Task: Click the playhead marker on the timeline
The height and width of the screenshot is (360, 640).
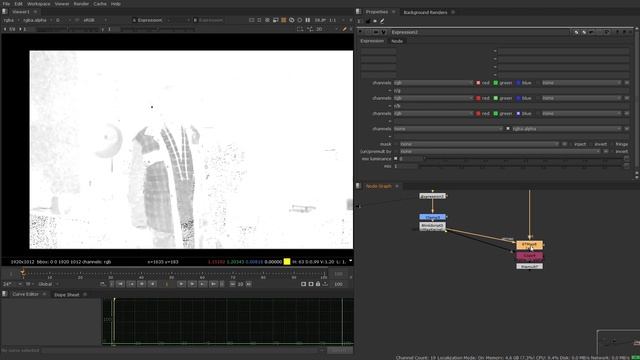Action: (23, 272)
